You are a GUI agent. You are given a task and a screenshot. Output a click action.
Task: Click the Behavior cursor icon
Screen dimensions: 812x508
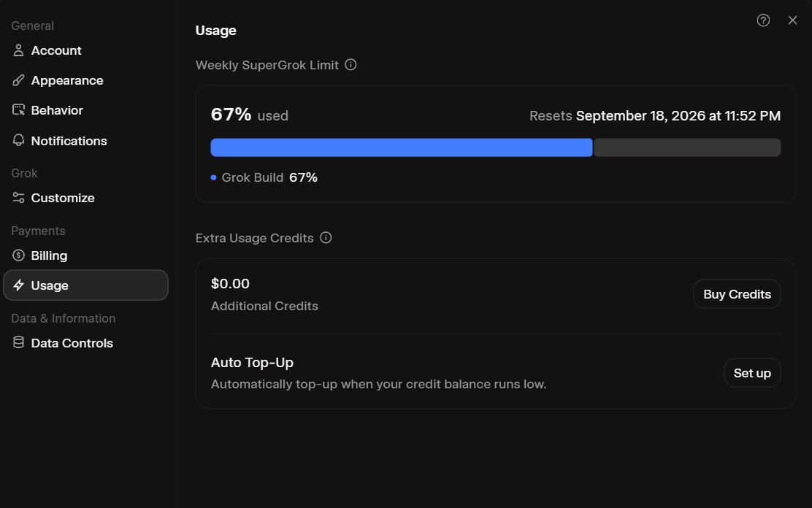tap(19, 109)
